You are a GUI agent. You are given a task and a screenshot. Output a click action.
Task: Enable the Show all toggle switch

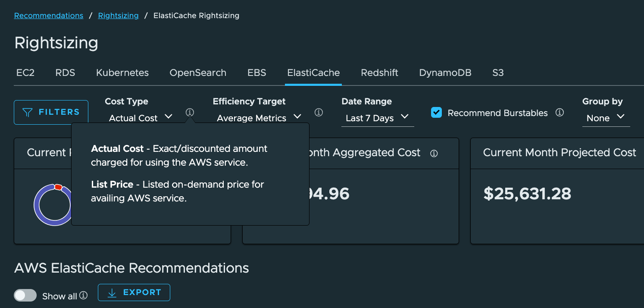[25, 295]
